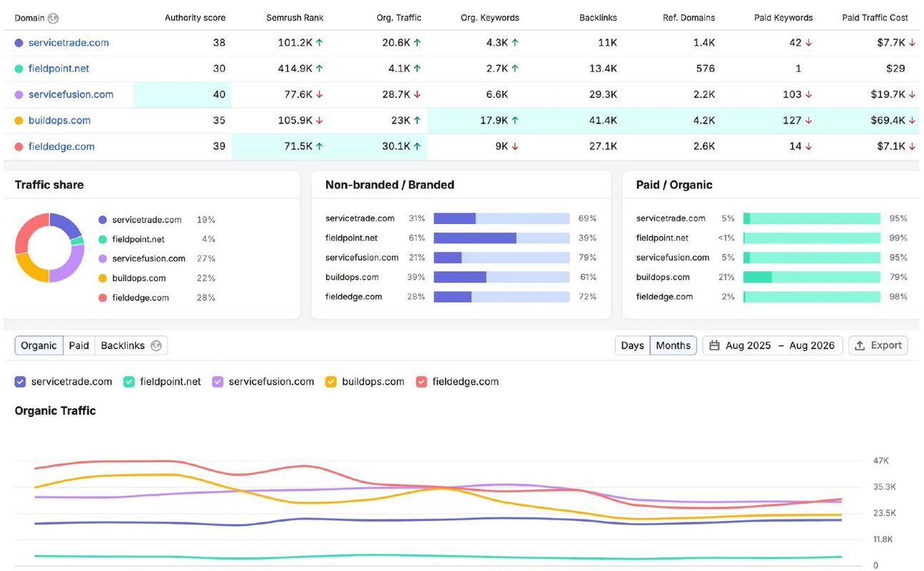
Task: Select the Months granularity option
Action: click(673, 345)
